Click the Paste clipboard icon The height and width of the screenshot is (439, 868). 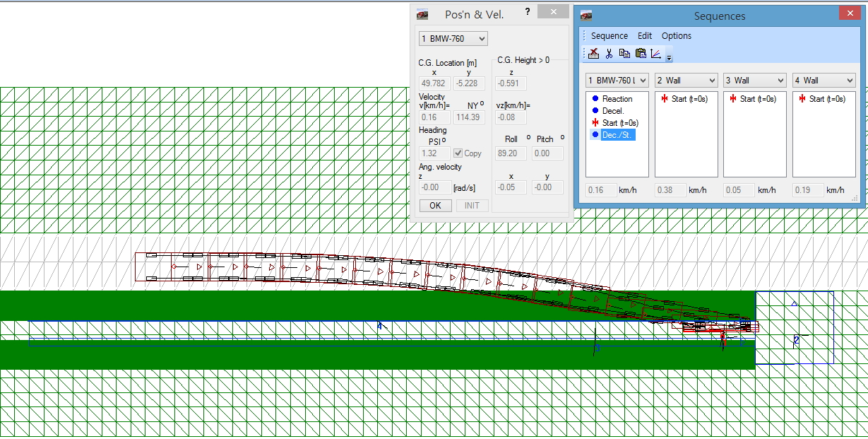coord(641,54)
